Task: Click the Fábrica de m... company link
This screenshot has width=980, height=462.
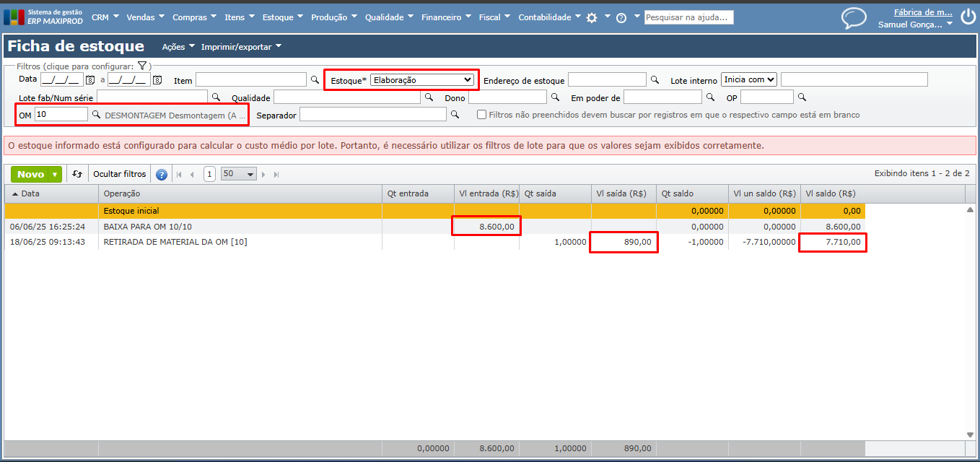Action: pos(923,12)
